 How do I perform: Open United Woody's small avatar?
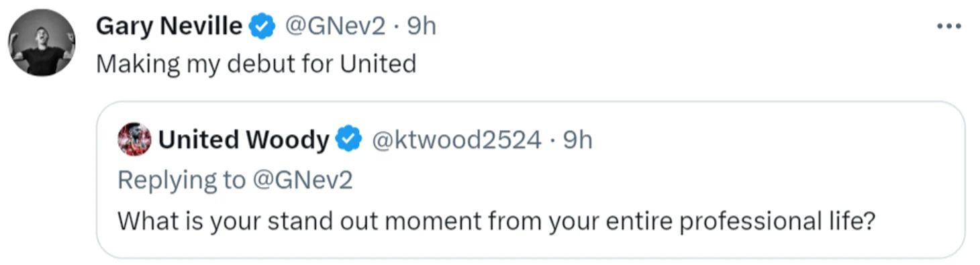point(134,140)
